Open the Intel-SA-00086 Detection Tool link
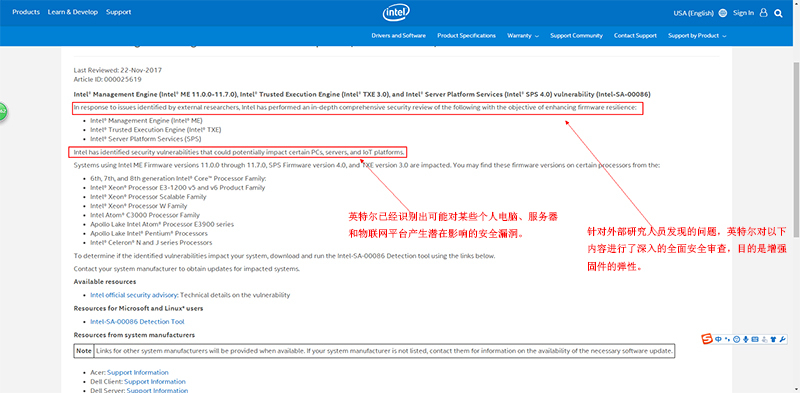 click(137, 322)
